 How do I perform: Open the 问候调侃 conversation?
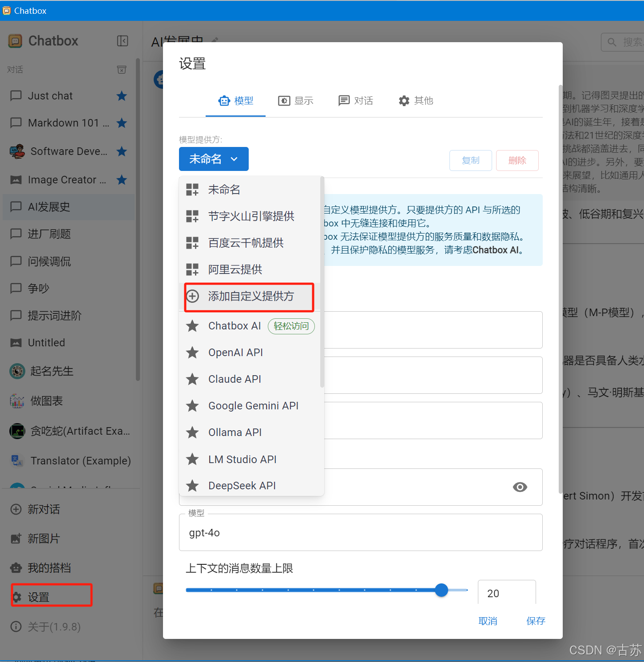click(x=68, y=262)
